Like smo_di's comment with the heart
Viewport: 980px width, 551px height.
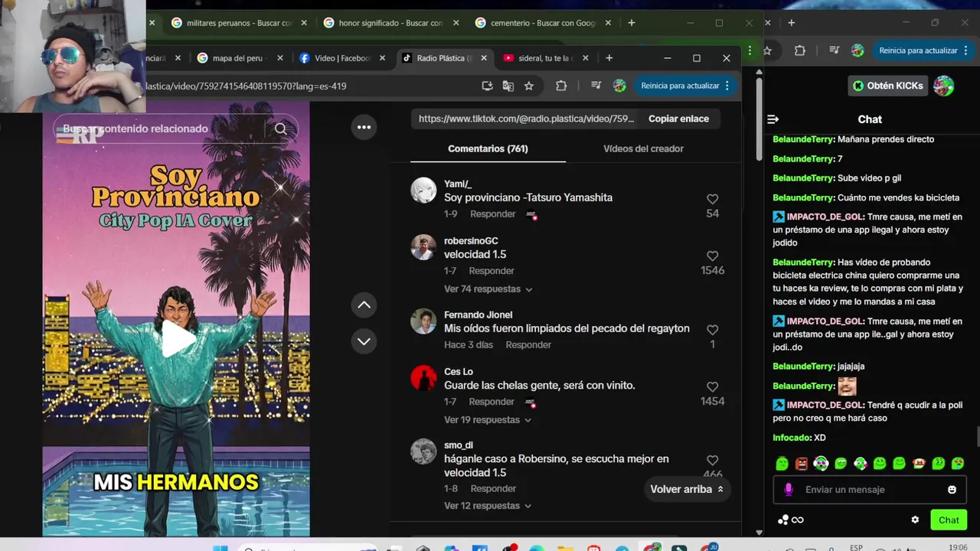tap(713, 460)
